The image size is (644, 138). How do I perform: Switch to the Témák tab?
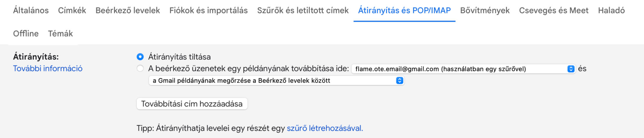(60, 34)
